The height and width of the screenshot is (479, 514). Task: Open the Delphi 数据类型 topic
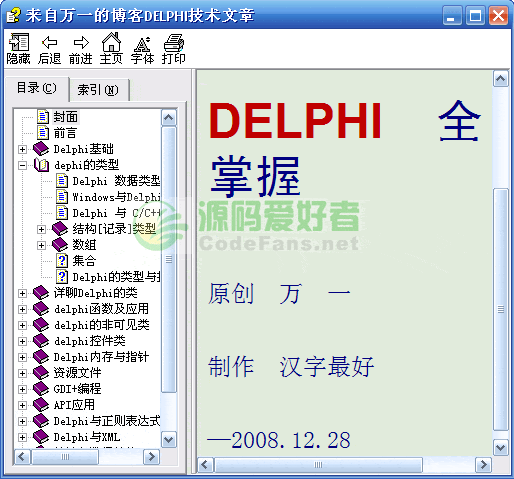[116, 181]
